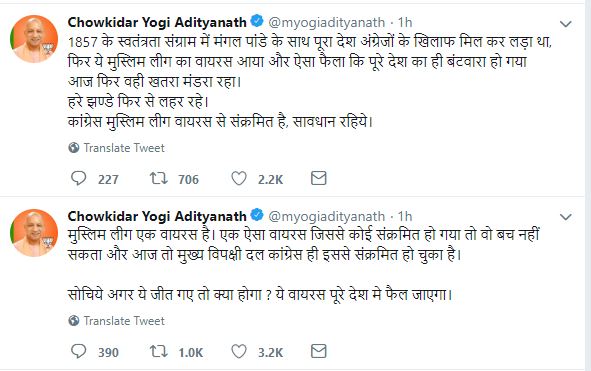Retweet the first tweet with 706 retweets
The height and width of the screenshot is (371, 591).
point(159,178)
